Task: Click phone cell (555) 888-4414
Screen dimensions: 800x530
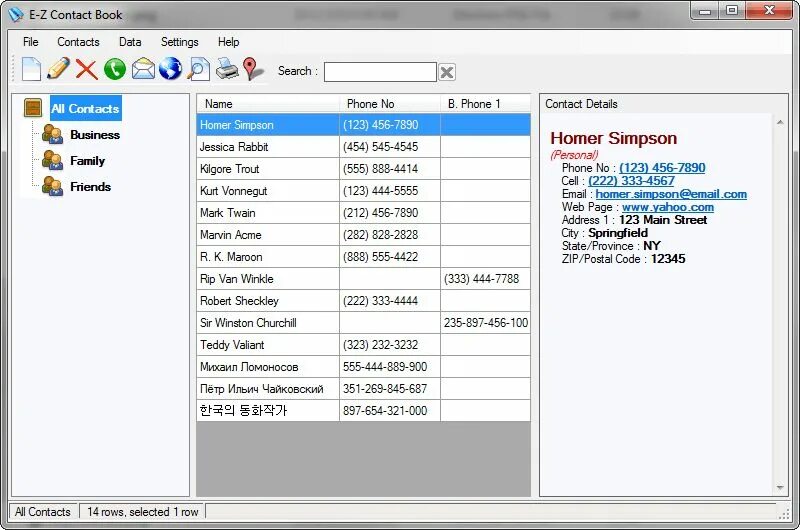Action: coord(390,169)
